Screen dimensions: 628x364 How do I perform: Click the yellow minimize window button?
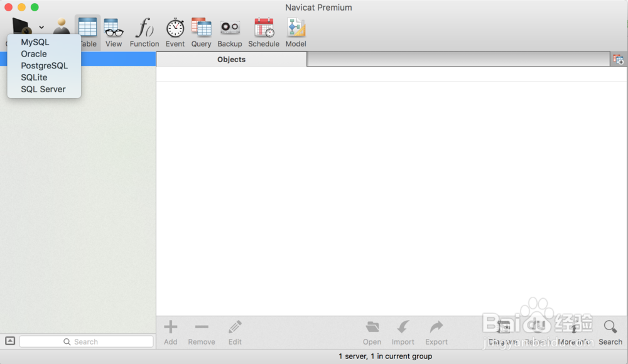point(21,7)
